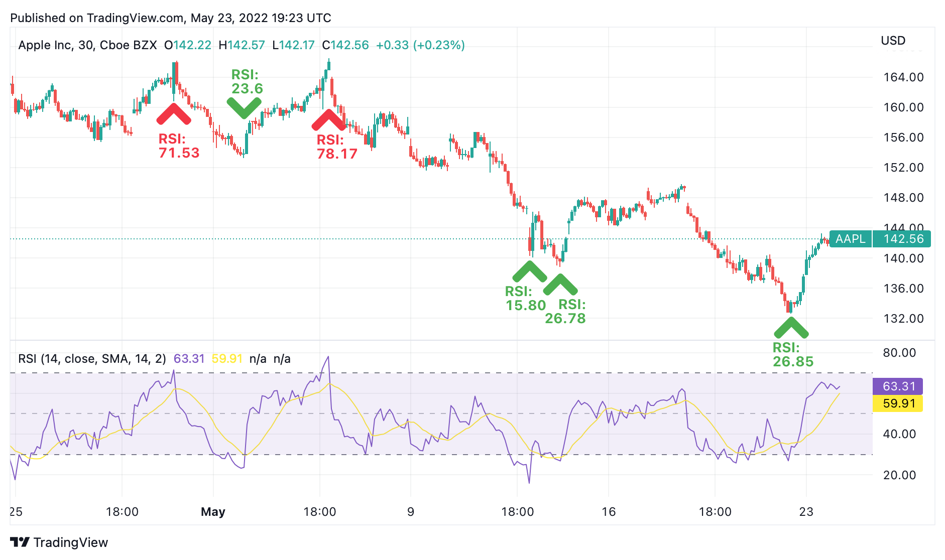This screenshot has width=945, height=560.
Task: Click the Published on TradingView.com header text
Action: click(x=171, y=18)
